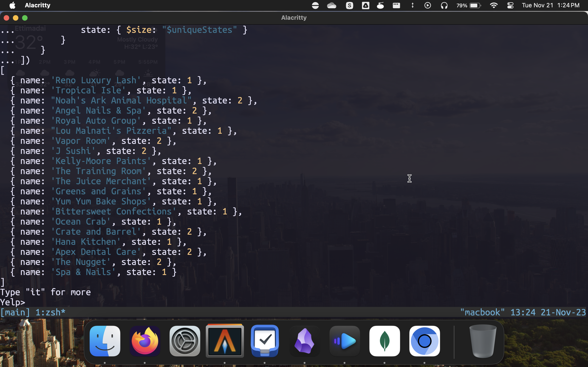Open the checkmark task app in dock
This screenshot has height=367, width=588.
point(265,341)
